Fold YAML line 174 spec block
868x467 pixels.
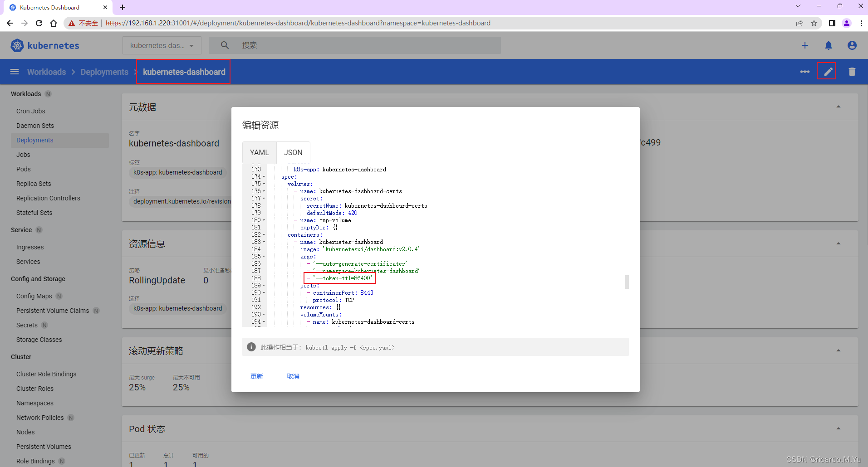(x=264, y=177)
